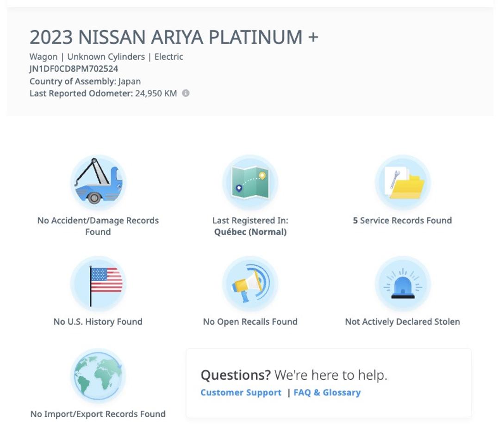Screen dimensions: 504x444
Task: Open the FAQ & Glossary link
Action: [327, 393]
